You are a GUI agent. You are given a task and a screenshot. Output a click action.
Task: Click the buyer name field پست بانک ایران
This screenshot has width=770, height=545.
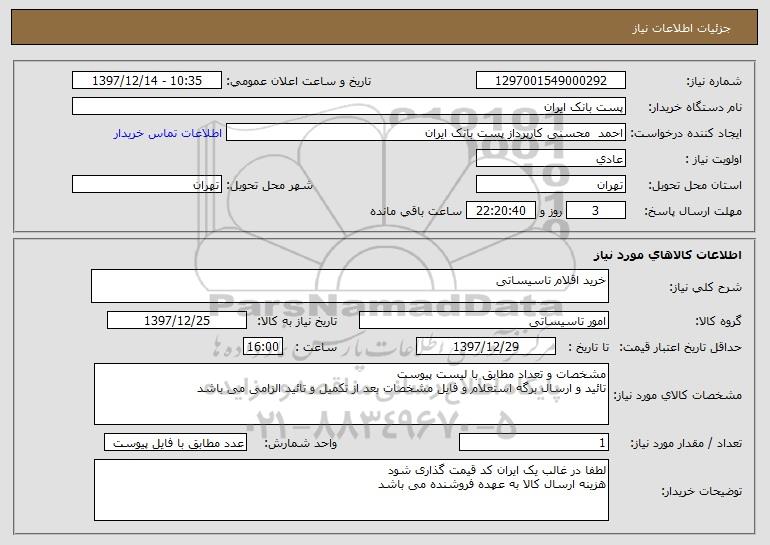coord(349,107)
